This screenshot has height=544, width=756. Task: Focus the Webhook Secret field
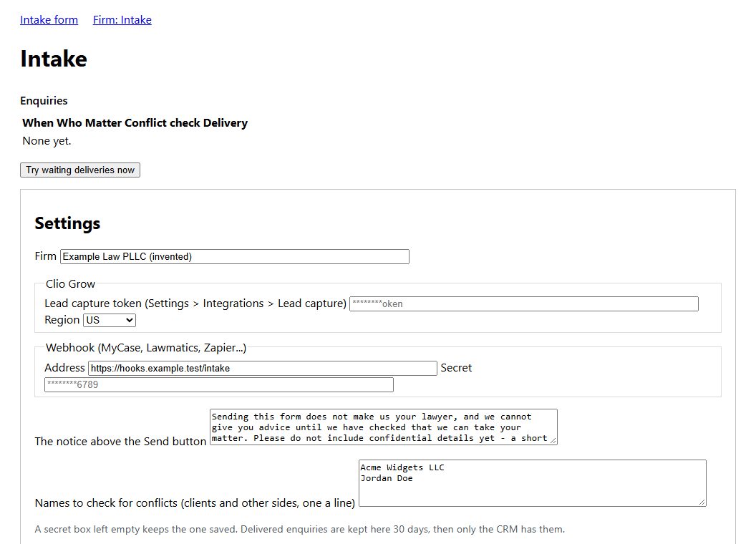[219, 385]
